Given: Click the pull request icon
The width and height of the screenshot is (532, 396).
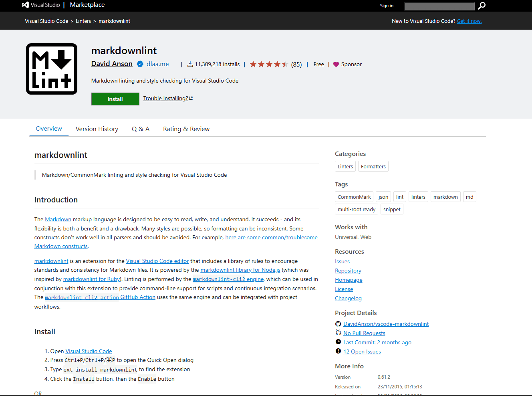Looking at the screenshot, I should point(338,333).
